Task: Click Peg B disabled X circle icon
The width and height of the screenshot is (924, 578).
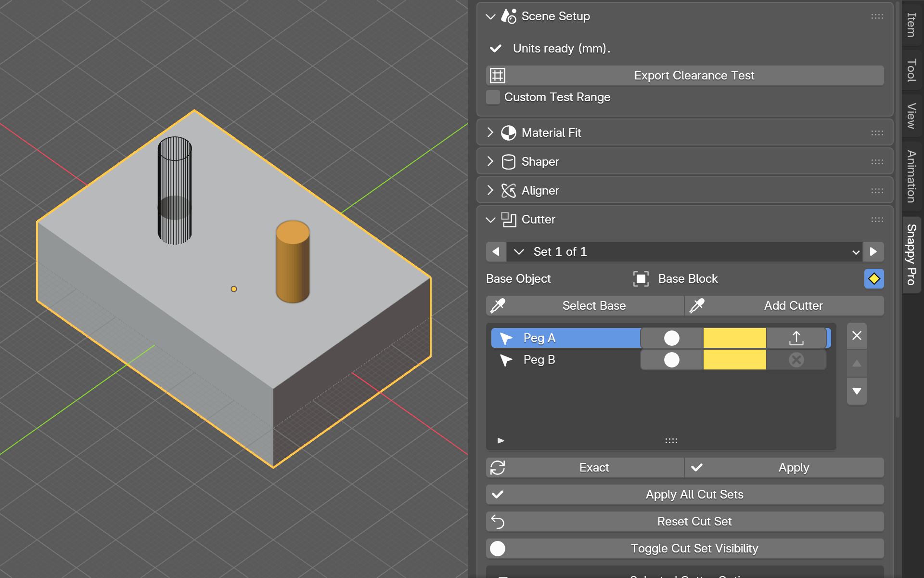Action: click(796, 360)
